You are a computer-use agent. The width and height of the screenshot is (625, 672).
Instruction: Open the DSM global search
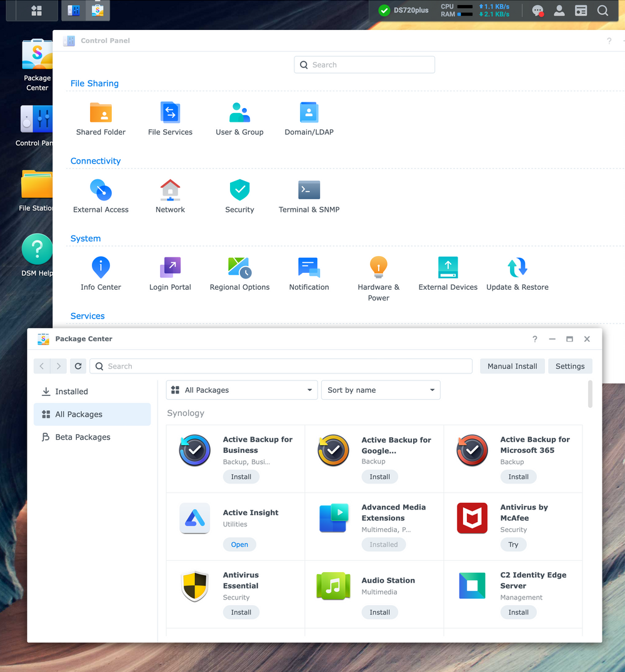[x=602, y=10]
